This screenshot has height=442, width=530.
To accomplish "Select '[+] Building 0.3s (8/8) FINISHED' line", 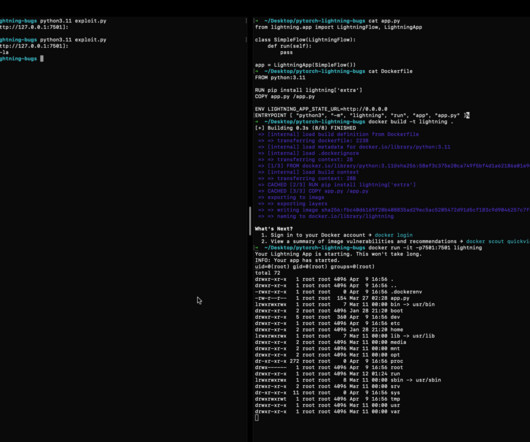I will point(305,128).
